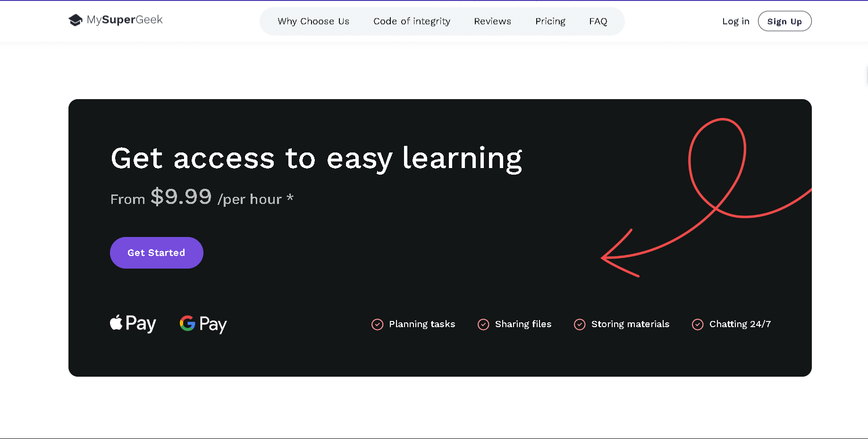This screenshot has width=868, height=439.
Task: Open the FAQ navigation link
Action: pyautogui.click(x=598, y=21)
